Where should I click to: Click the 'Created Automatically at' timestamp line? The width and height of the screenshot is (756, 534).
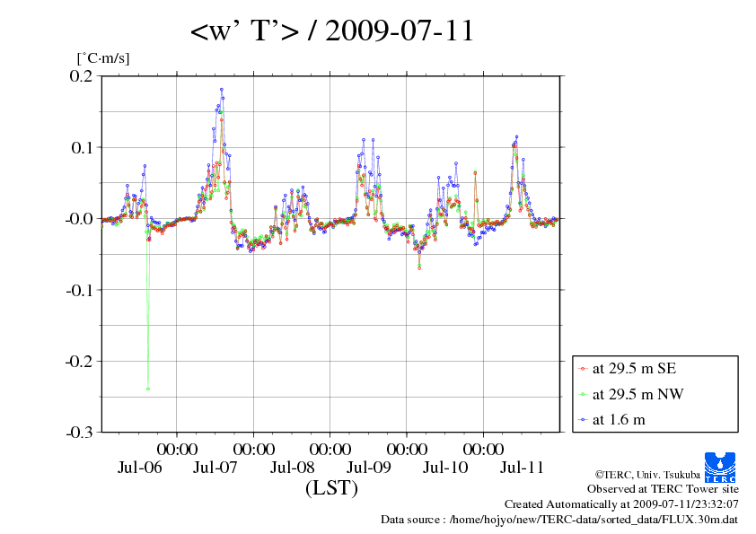pyautogui.click(x=621, y=504)
